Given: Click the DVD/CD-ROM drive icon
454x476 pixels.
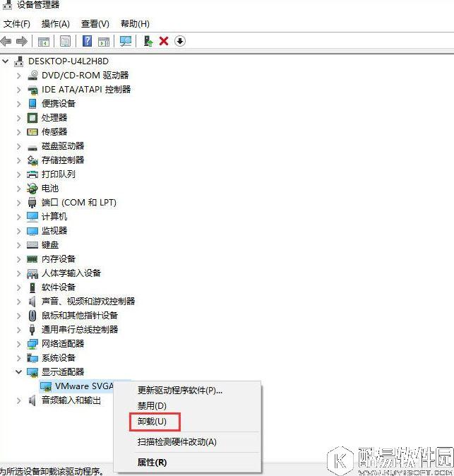Looking at the screenshot, I should [32, 76].
